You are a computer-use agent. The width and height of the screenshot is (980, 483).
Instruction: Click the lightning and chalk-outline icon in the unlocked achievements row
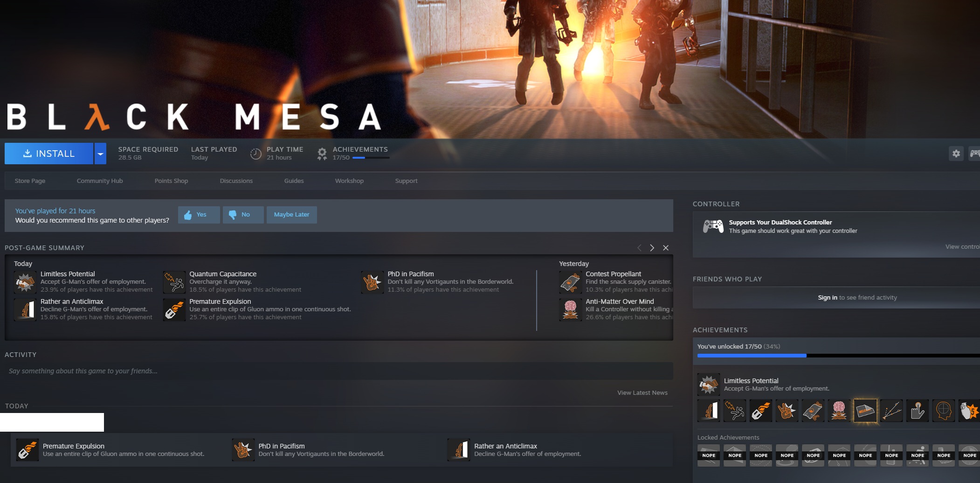pyautogui.click(x=735, y=411)
